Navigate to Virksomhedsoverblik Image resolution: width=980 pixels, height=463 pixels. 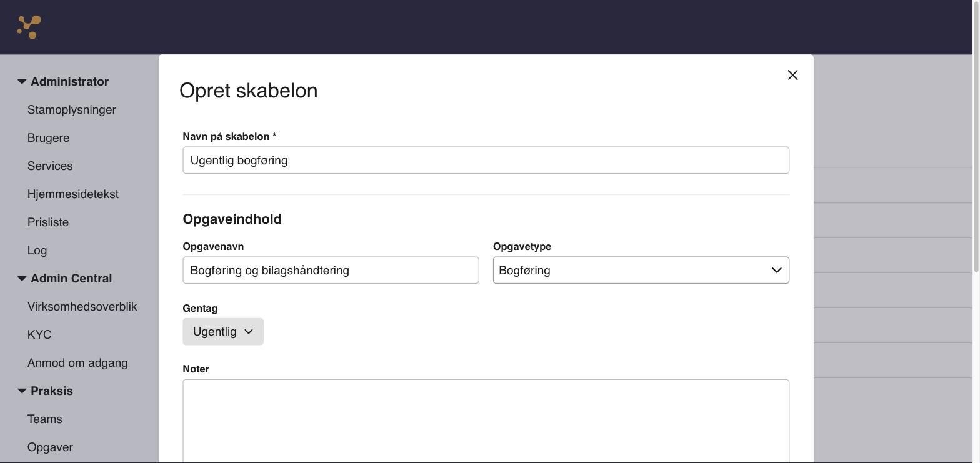tap(82, 307)
